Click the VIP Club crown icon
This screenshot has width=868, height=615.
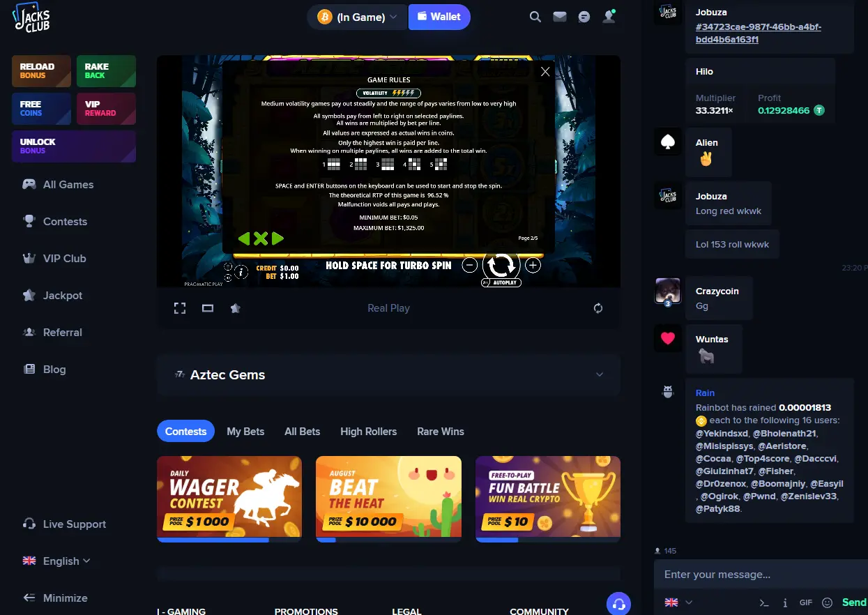click(x=29, y=259)
